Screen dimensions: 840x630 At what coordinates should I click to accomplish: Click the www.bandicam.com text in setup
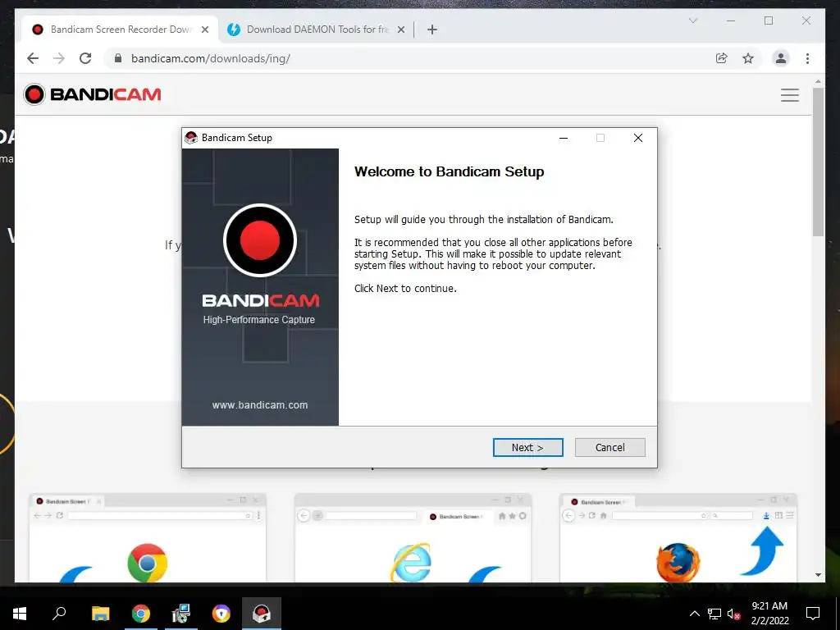[260, 405]
